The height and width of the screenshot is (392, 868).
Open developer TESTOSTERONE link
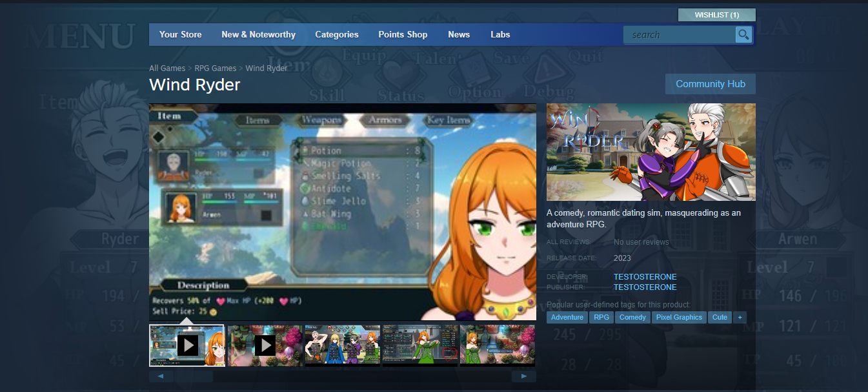pos(645,277)
